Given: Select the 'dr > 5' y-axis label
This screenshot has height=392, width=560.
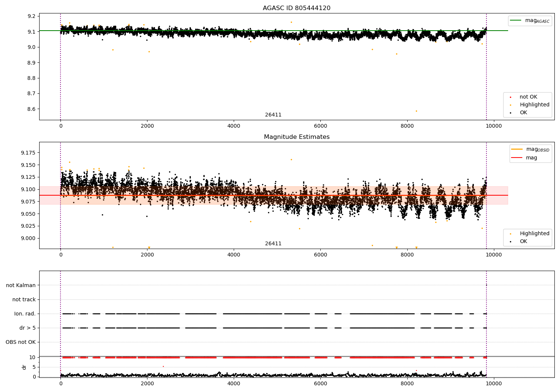Looking at the screenshot, I should [x=28, y=328].
